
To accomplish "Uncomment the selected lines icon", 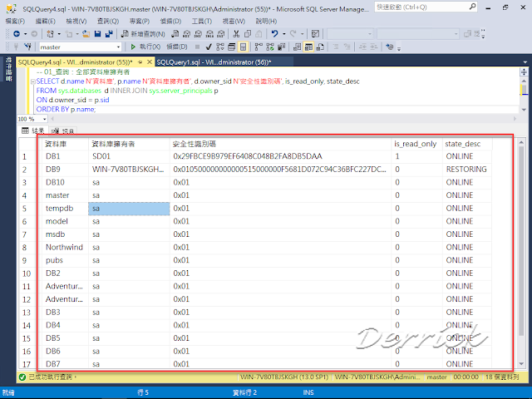I will pyautogui.click(x=347, y=47).
